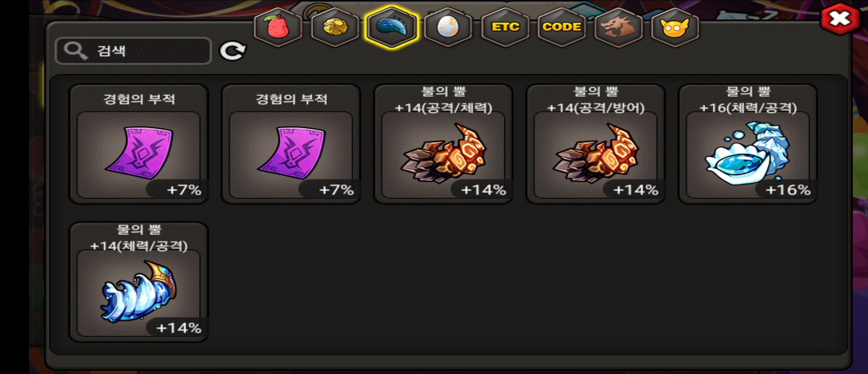Select the brown dragon head tab
Viewport: 868px width, 374px height.
(618, 27)
